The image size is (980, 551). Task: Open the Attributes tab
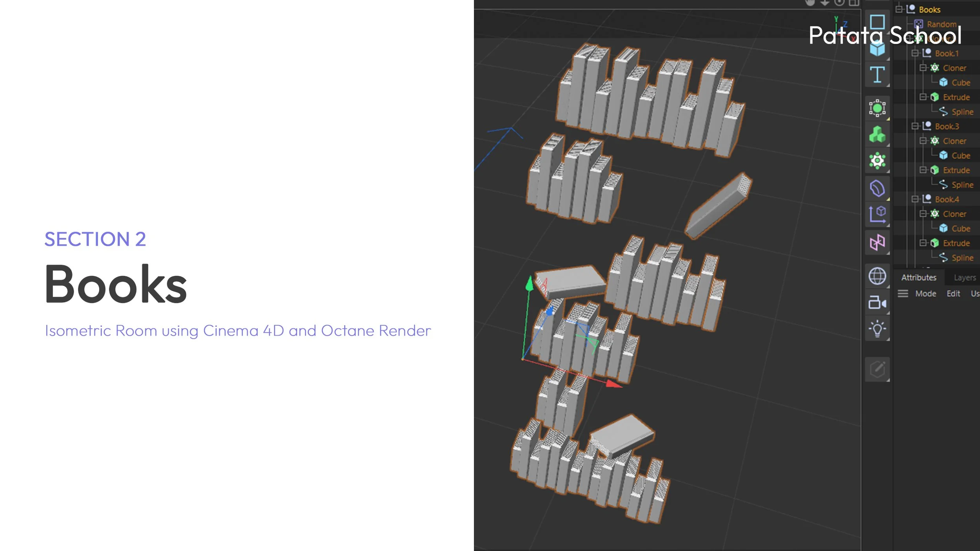pos(918,277)
